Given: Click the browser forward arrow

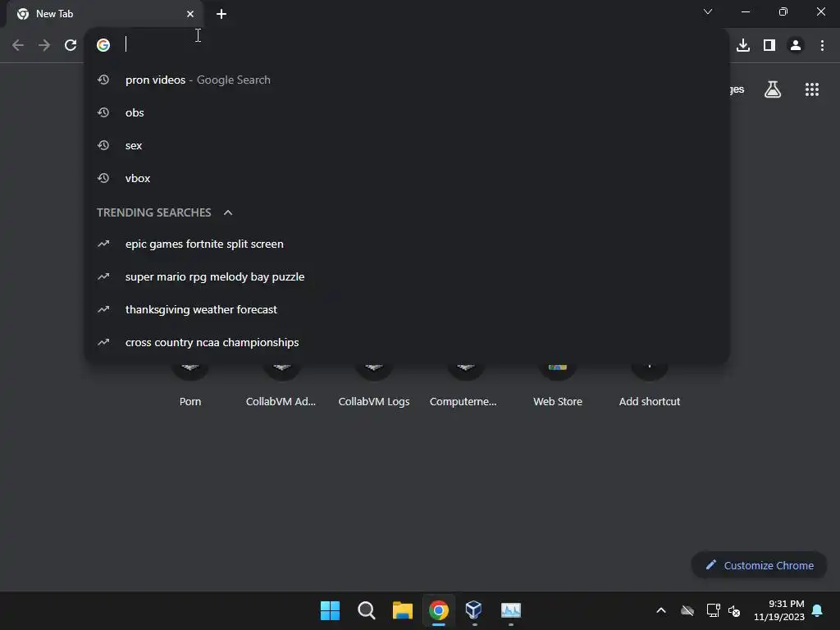Looking at the screenshot, I should (x=44, y=45).
